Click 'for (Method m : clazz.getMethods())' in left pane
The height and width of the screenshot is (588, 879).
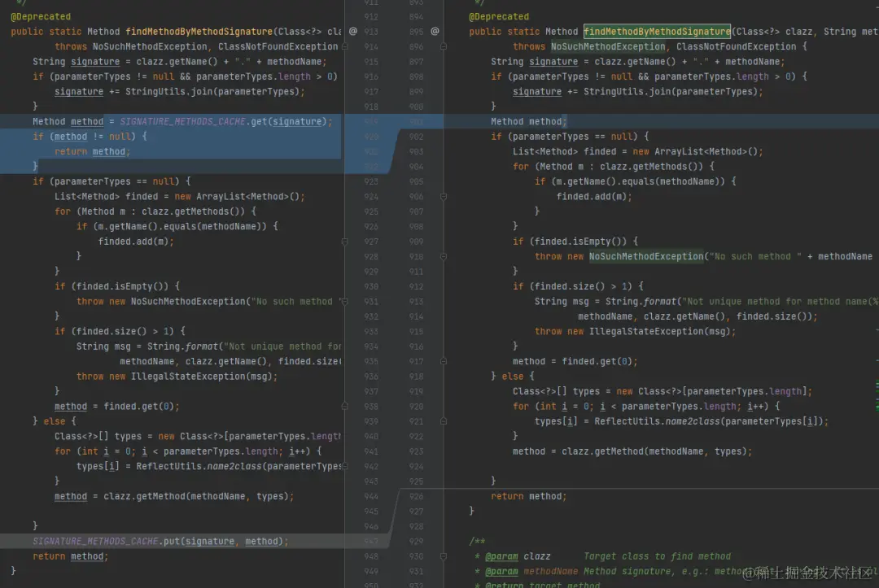155,211
